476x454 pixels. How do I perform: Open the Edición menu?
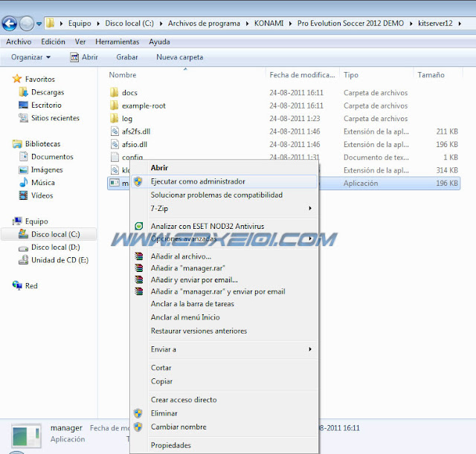coord(53,42)
